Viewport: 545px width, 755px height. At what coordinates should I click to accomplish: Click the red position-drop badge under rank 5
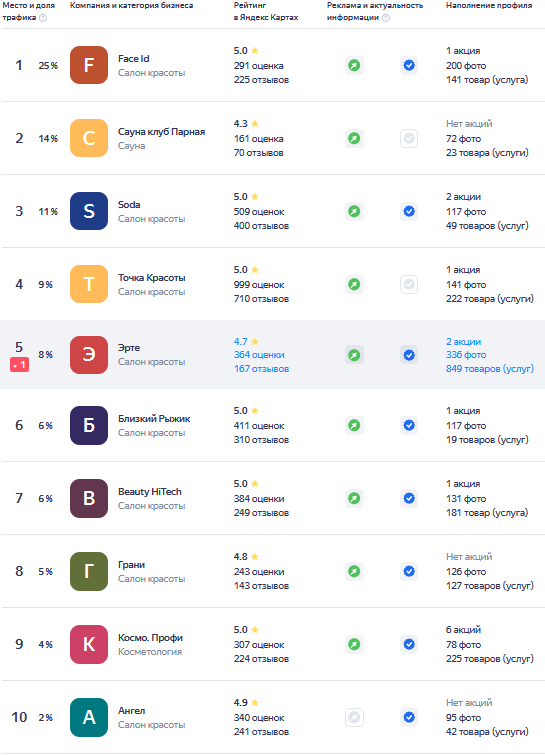[19, 365]
